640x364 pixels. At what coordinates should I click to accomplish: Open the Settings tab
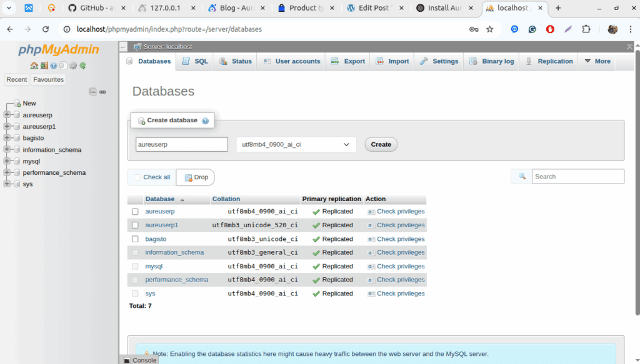click(x=439, y=61)
